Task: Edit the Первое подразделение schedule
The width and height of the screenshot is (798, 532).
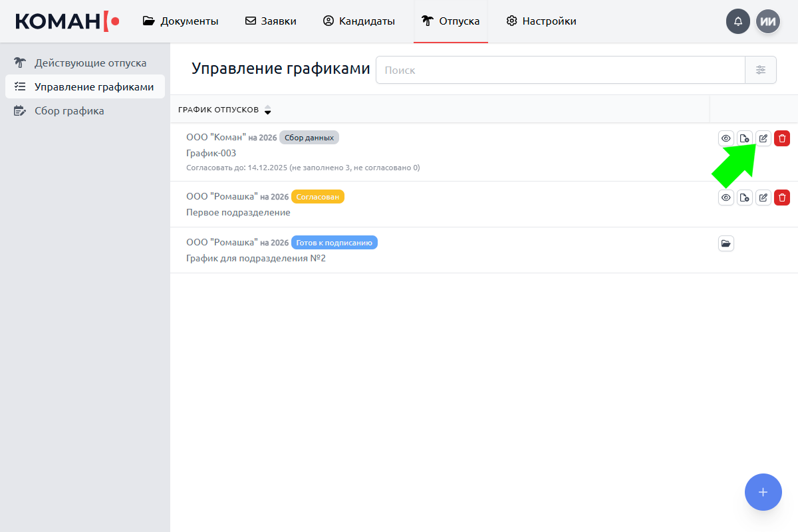Action: tap(763, 197)
